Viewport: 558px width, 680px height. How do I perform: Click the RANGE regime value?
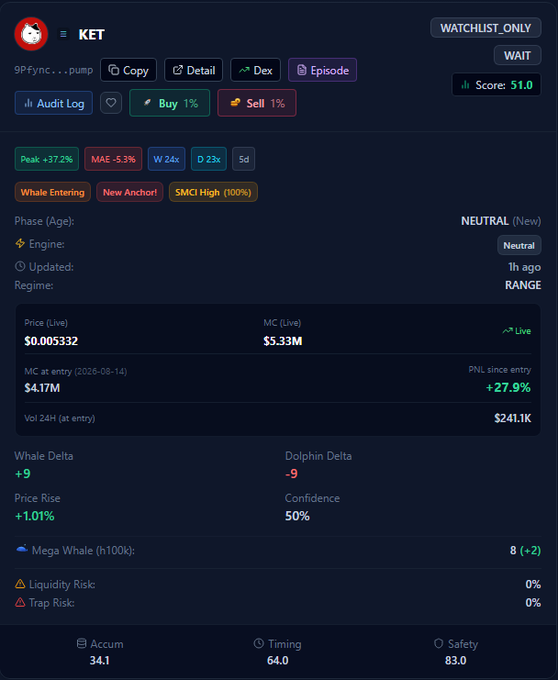[523, 285]
